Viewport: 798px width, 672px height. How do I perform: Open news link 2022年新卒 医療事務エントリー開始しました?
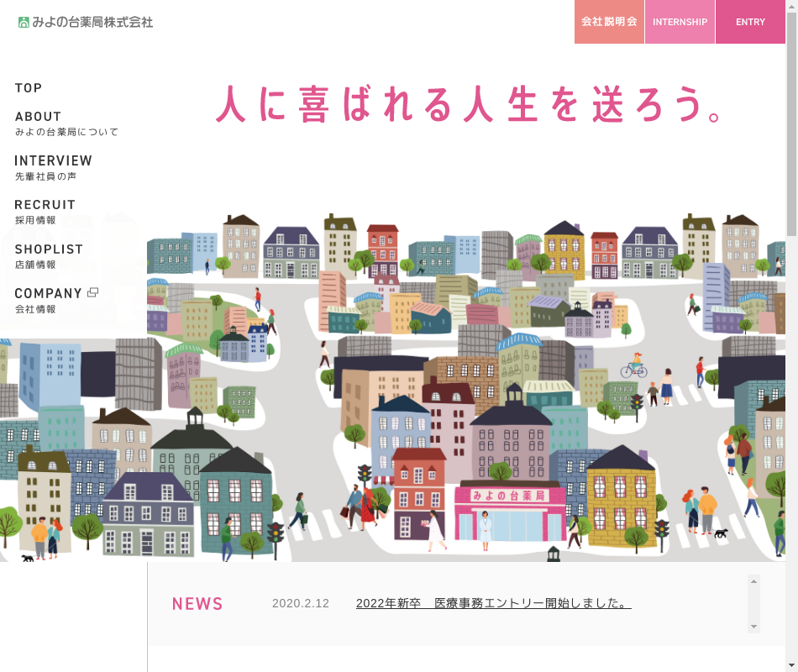494,603
